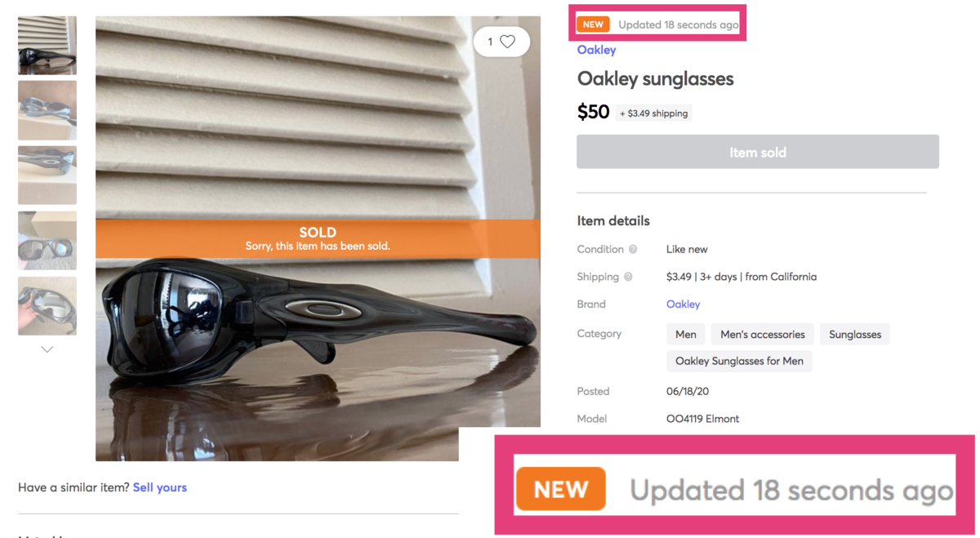
Task: Select the second sunglasses thumbnail
Action: tap(47, 110)
